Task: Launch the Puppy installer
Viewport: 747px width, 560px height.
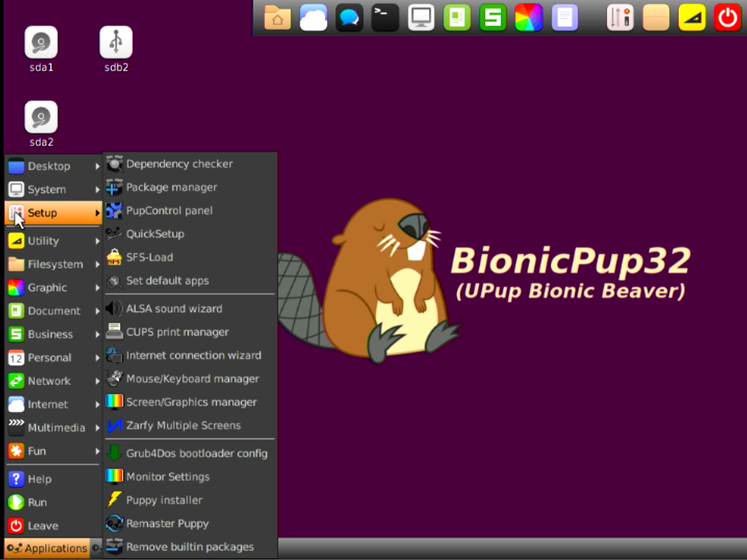Action: click(163, 500)
